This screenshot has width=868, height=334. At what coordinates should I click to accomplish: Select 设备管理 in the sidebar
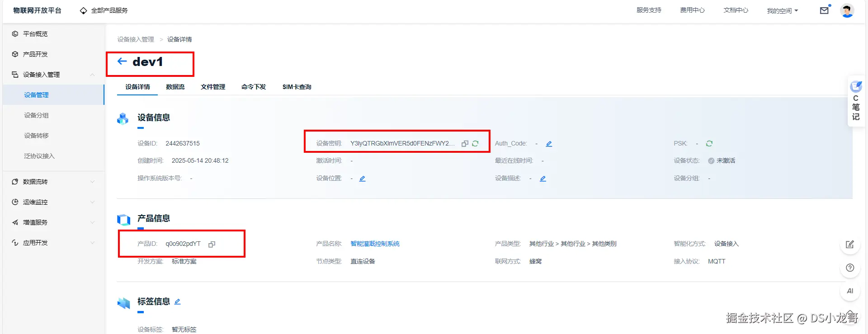click(x=53, y=95)
